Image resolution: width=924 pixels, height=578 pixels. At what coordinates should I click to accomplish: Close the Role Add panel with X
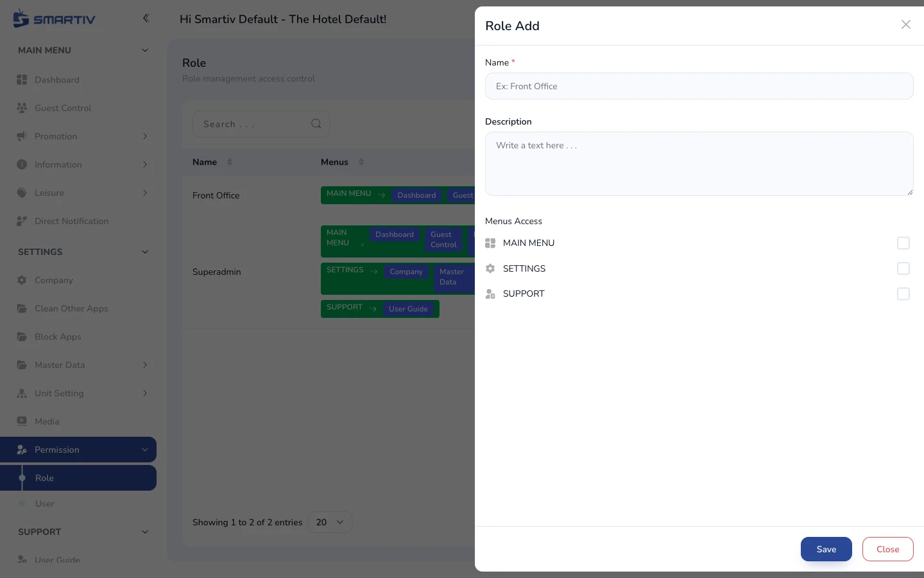click(x=906, y=24)
